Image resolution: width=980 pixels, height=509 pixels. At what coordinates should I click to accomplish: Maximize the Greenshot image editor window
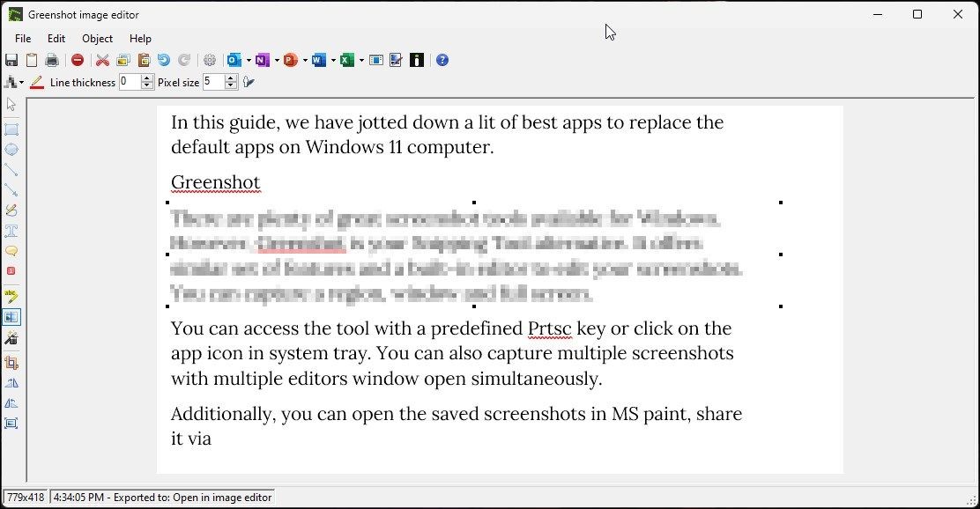(917, 14)
